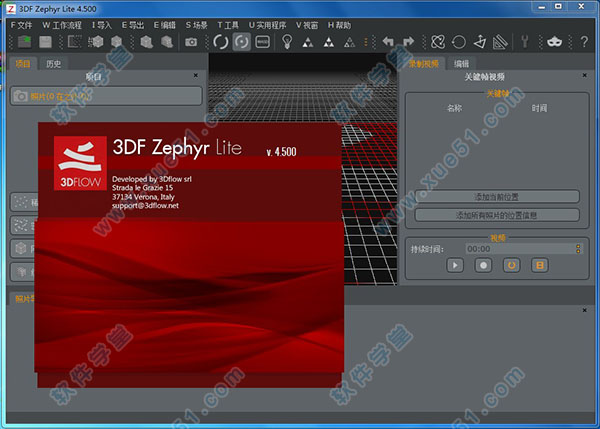This screenshot has height=429, width=600.
Task: Close the 关键帧视频 panel with its X
Action: click(584, 75)
